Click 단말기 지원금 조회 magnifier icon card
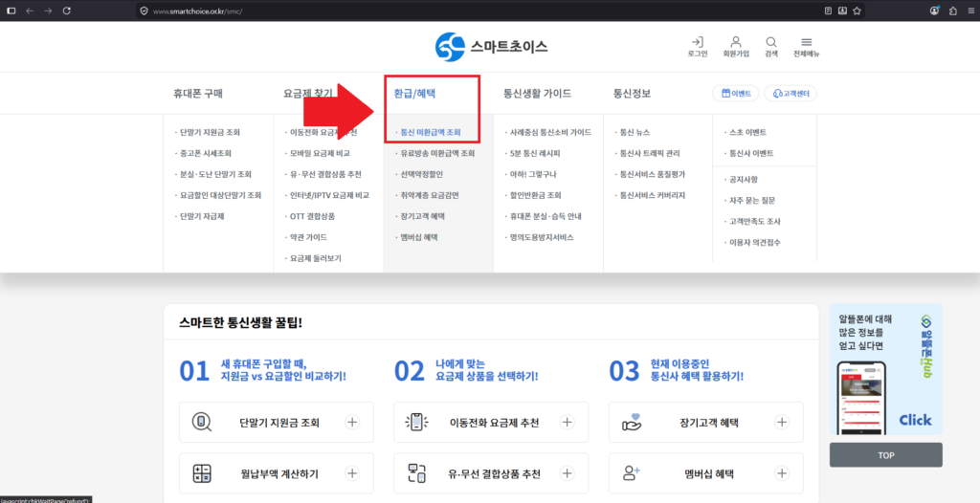This screenshot has height=503, width=980. pyautogui.click(x=201, y=423)
